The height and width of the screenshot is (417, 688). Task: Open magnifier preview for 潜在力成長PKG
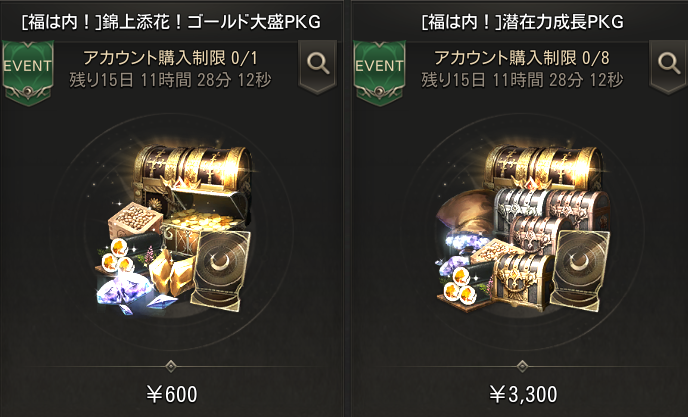[669, 66]
